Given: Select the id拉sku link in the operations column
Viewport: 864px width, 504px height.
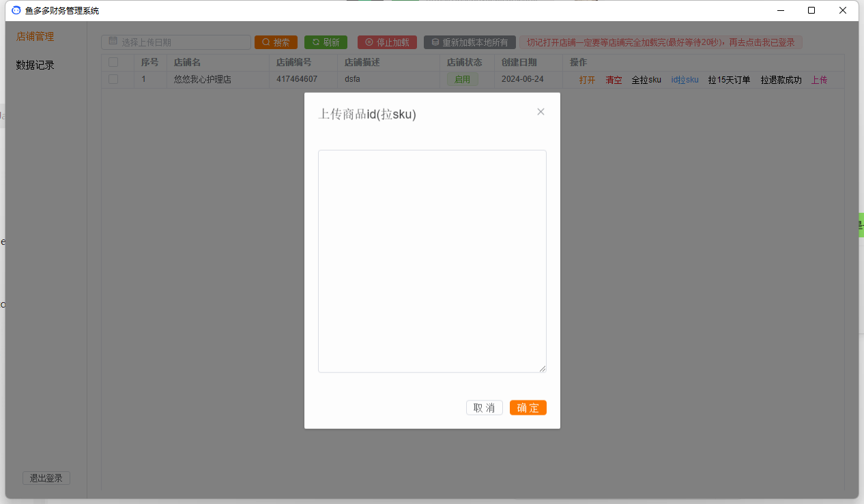Looking at the screenshot, I should click(685, 79).
